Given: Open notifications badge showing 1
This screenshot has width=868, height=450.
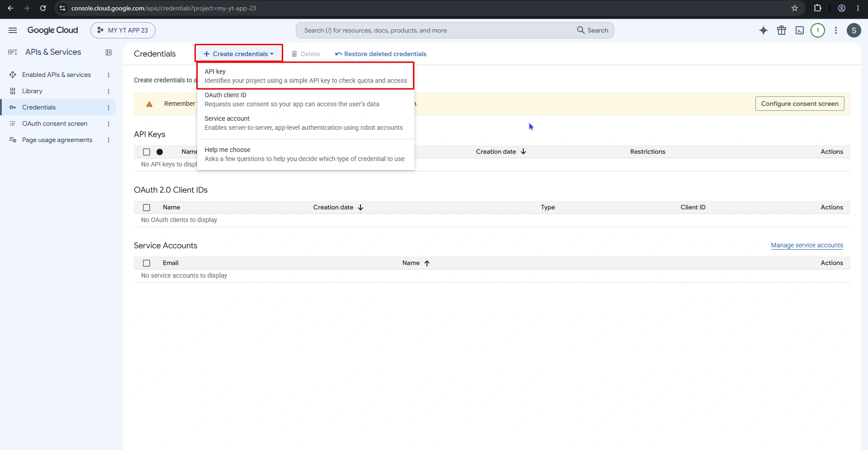Looking at the screenshot, I should (x=818, y=30).
